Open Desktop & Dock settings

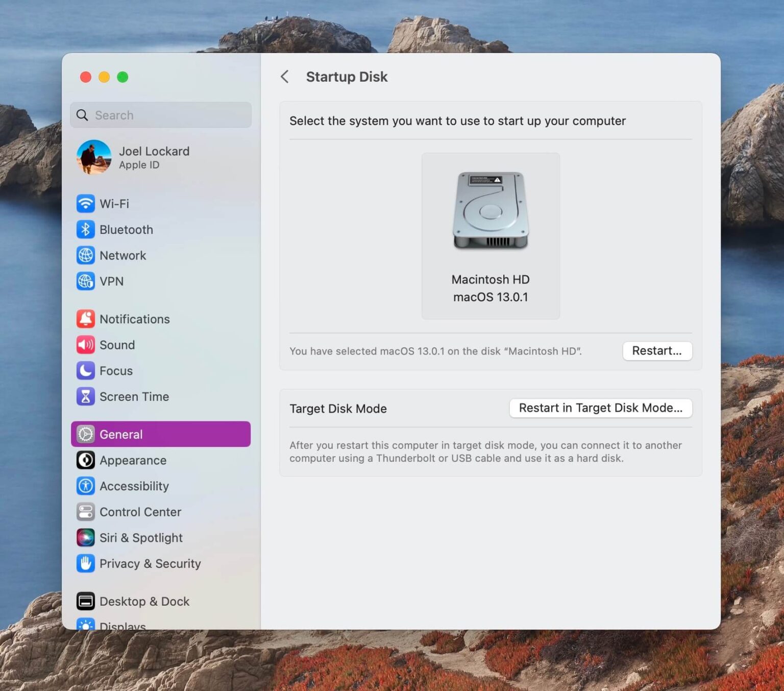click(x=144, y=601)
